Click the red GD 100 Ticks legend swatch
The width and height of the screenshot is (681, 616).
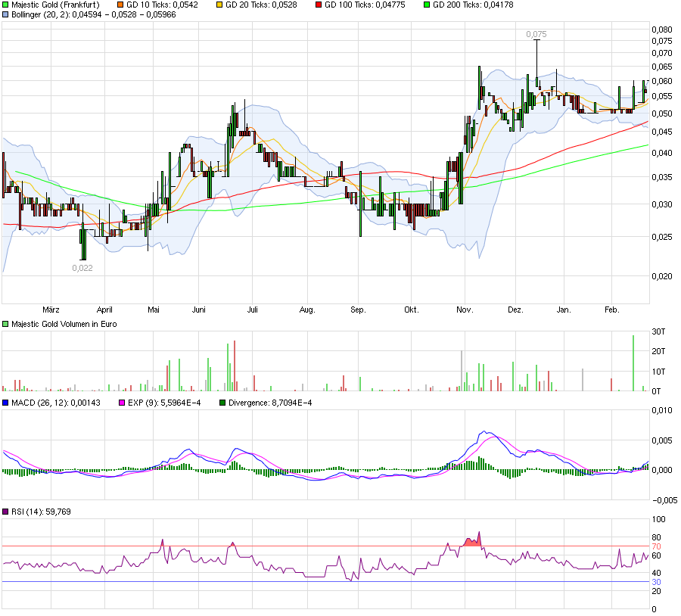pos(319,5)
